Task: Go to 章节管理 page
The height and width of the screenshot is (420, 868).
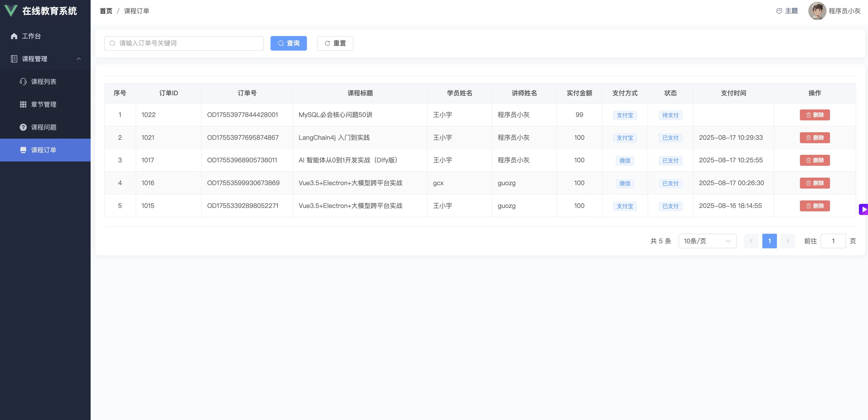Action: [43, 105]
